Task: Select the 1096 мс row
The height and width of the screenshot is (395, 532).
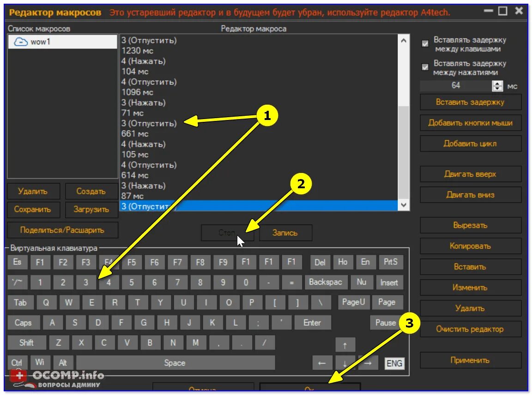Action: click(259, 92)
